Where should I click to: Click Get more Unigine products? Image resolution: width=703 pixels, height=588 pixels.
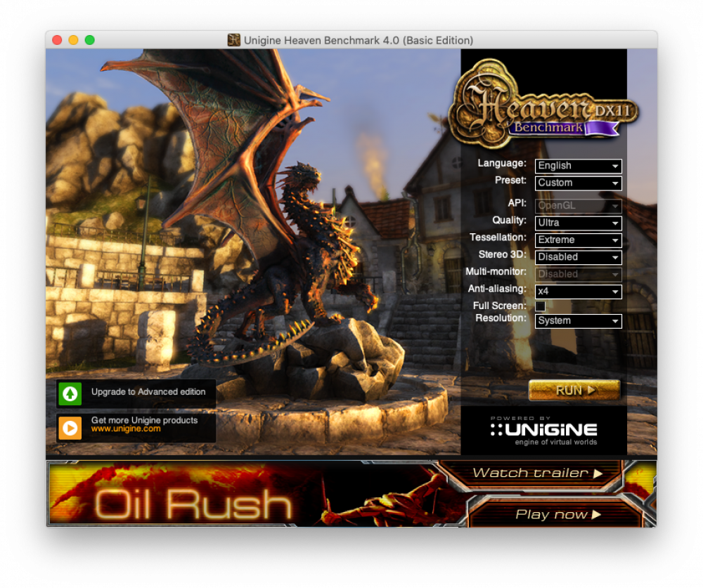pos(144,420)
